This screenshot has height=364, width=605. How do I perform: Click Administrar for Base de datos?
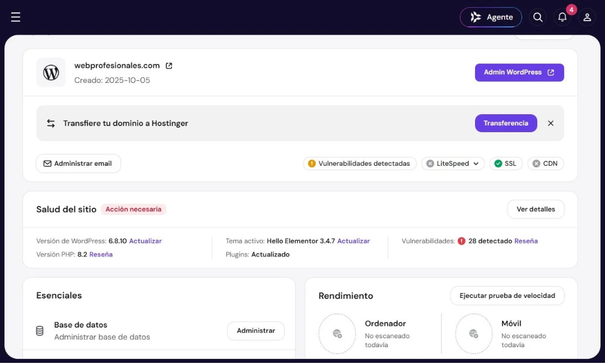(256, 330)
